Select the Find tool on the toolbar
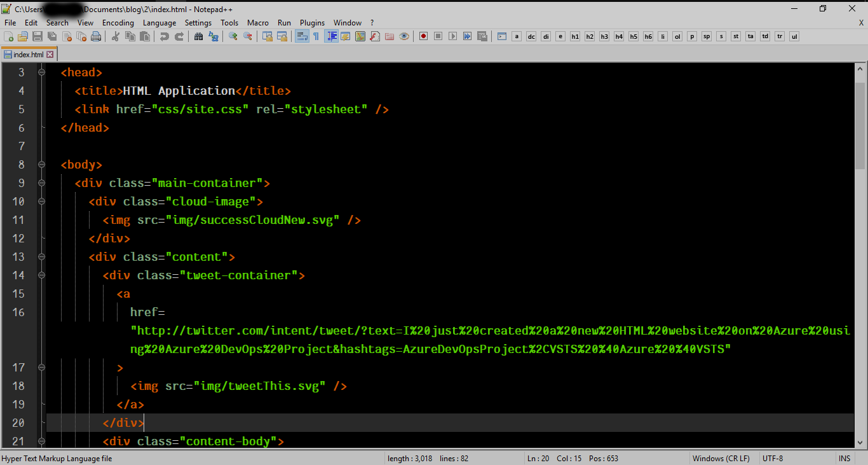This screenshot has width=868, height=465. pyautogui.click(x=198, y=36)
